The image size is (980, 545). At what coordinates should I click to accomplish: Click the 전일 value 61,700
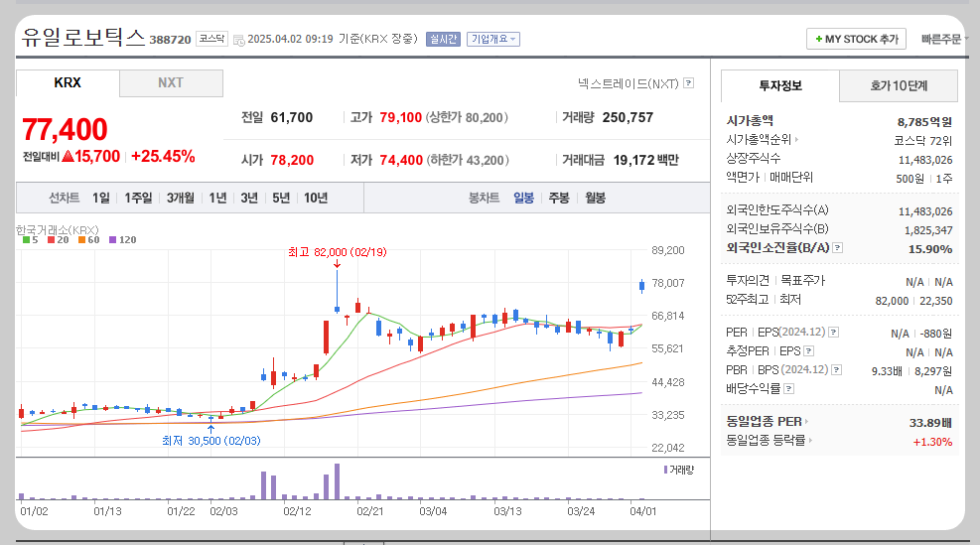pyautogui.click(x=291, y=117)
